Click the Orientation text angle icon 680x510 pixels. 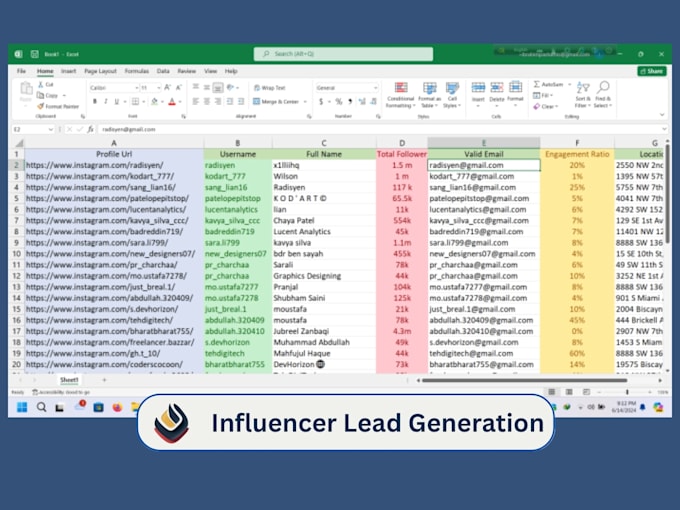[230, 88]
